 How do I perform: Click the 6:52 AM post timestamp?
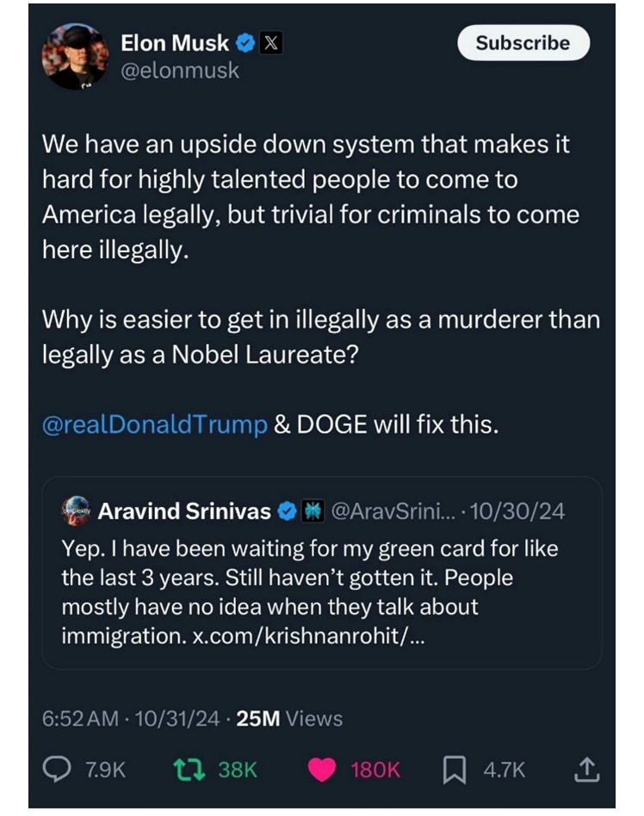[x=80, y=718]
